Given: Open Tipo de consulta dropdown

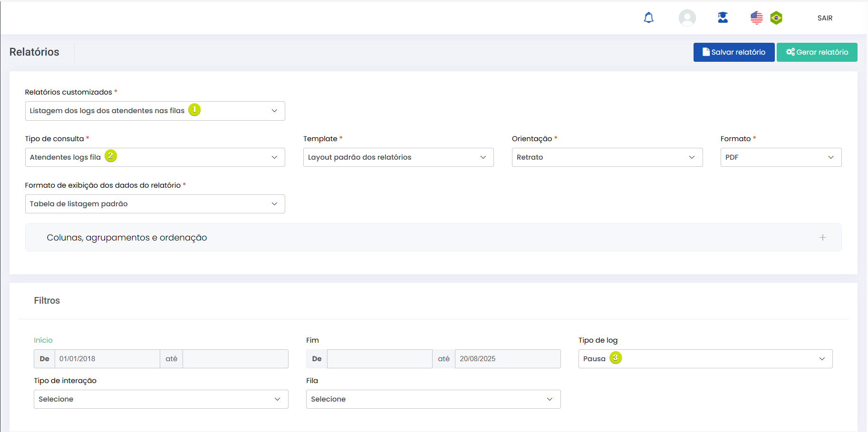Looking at the screenshot, I should click(154, 157).
